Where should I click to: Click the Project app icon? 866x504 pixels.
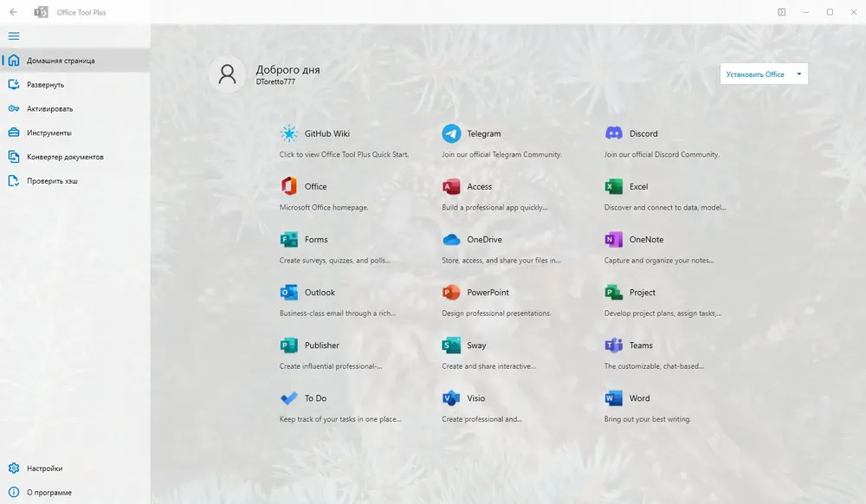click(x=614, y=293)
